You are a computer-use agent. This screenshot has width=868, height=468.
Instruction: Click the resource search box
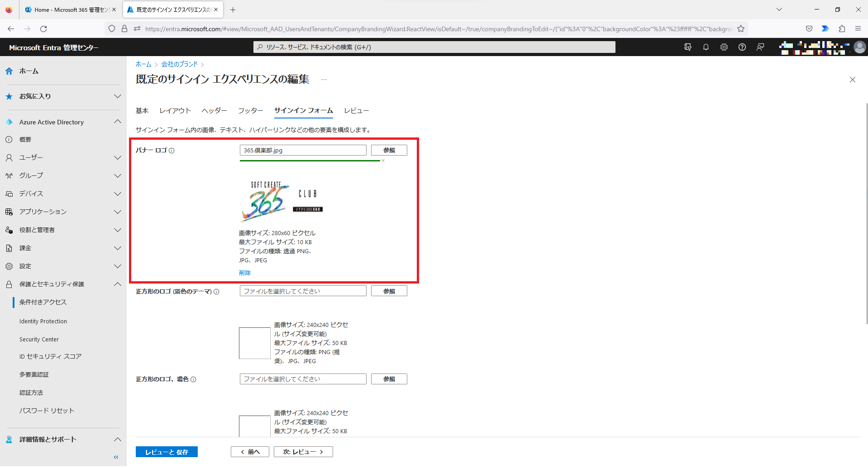pyautogui.click(x=434, y=47)
